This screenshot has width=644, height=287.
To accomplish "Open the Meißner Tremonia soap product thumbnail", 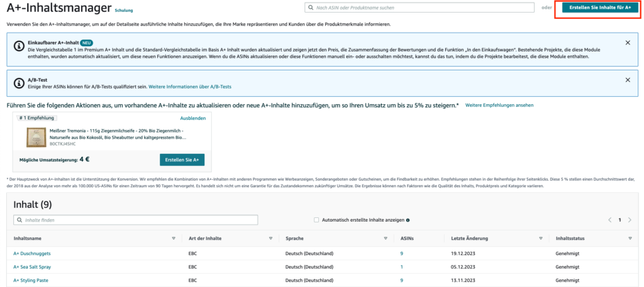I will (x=35, y=138).
